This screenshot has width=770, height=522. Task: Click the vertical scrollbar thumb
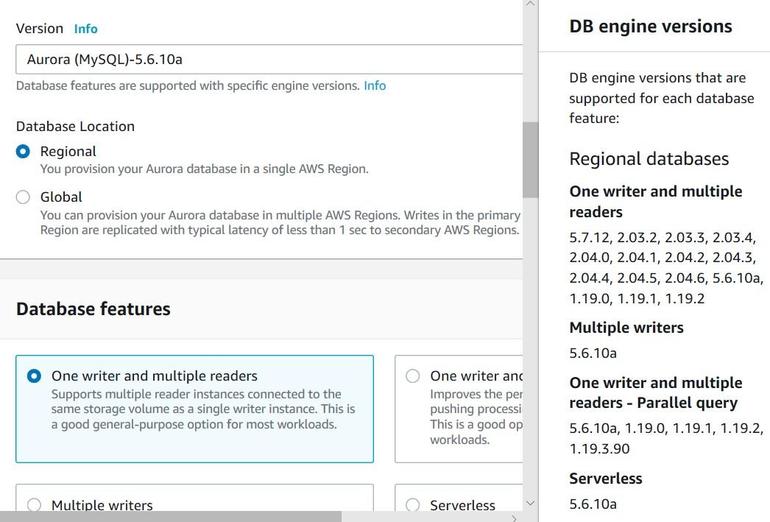click(x=530, y=160)
